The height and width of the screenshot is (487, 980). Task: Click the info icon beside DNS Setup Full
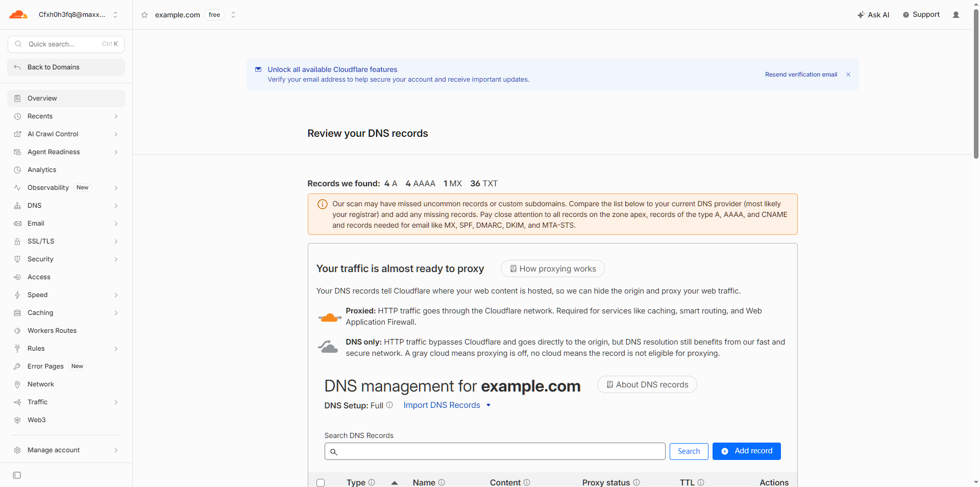(x=389, y=405)
